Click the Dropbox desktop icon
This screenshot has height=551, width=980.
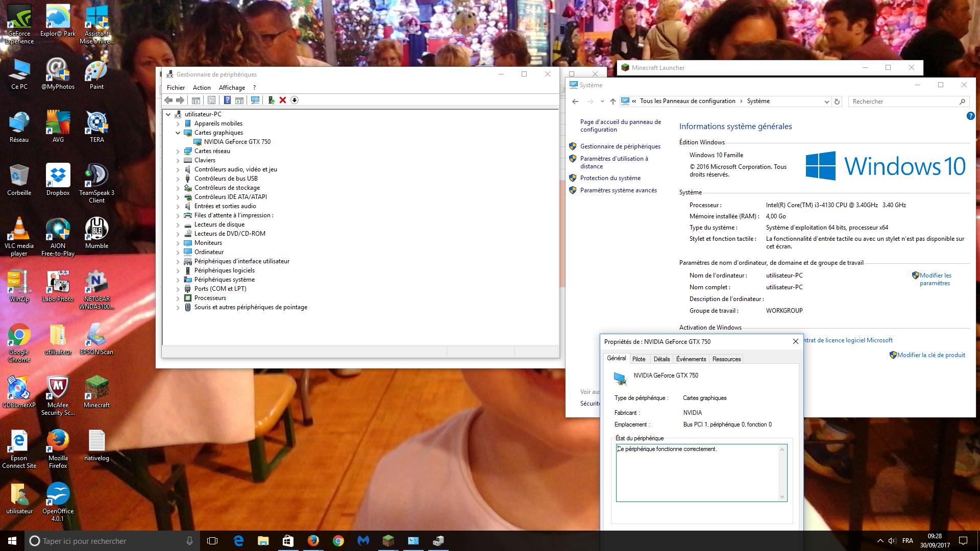coord(58,180)
